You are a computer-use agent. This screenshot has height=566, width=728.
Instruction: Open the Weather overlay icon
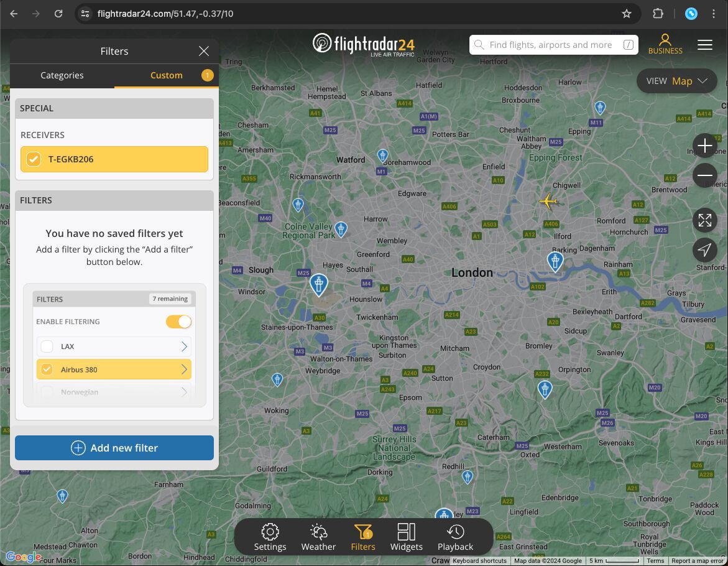[x=318, y=536]
